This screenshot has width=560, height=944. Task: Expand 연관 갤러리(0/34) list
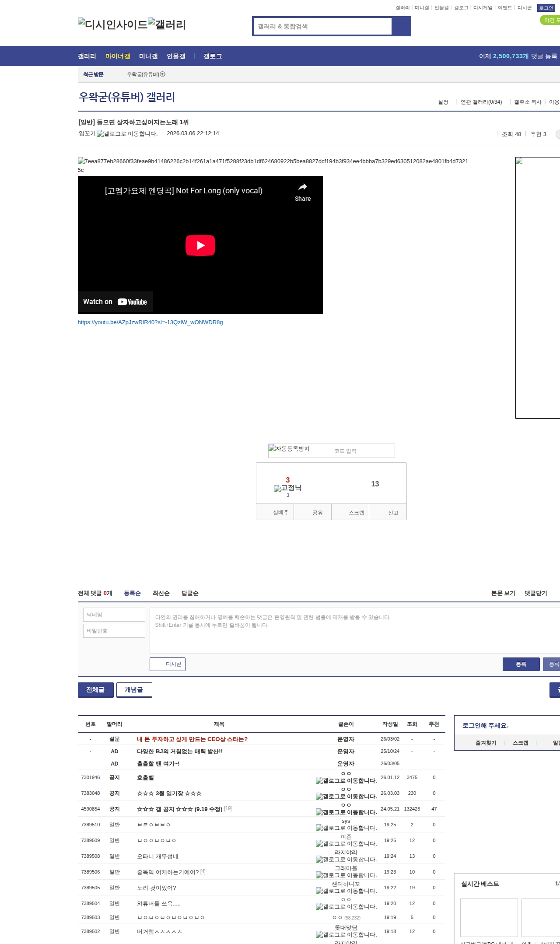[481, 102]
